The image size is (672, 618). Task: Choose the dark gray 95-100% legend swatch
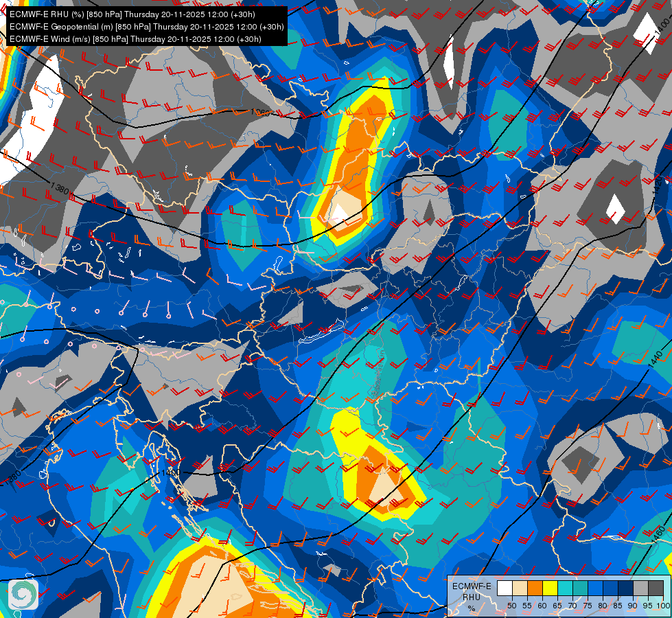(x=656, y=588)
